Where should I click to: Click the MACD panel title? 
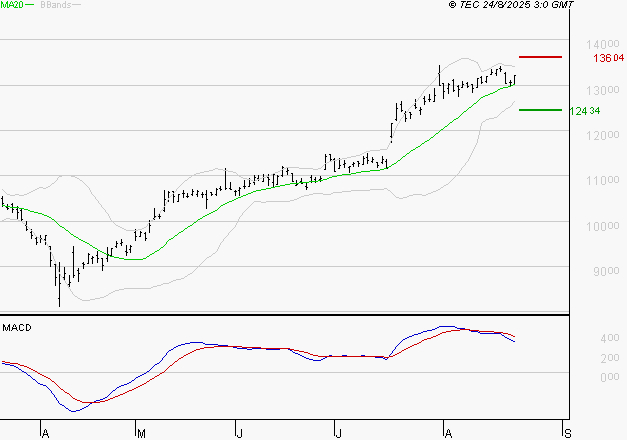click(x=17, y=328)
